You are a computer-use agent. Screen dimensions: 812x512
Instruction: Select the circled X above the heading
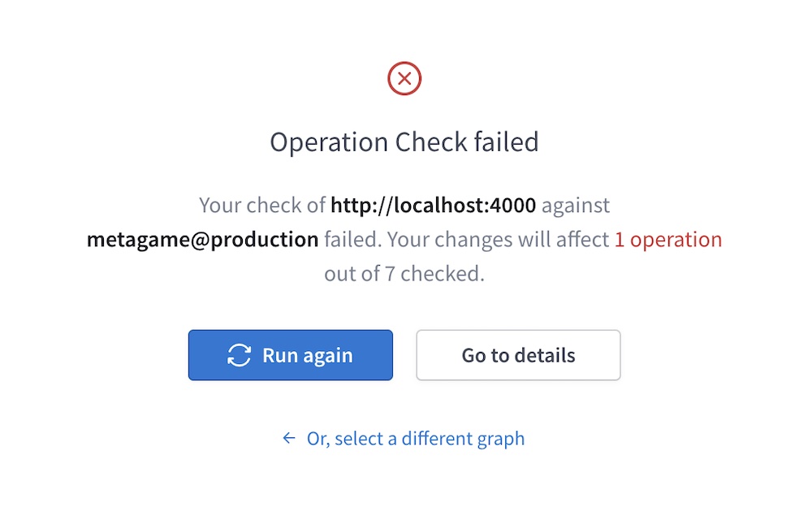pos(404,78)
